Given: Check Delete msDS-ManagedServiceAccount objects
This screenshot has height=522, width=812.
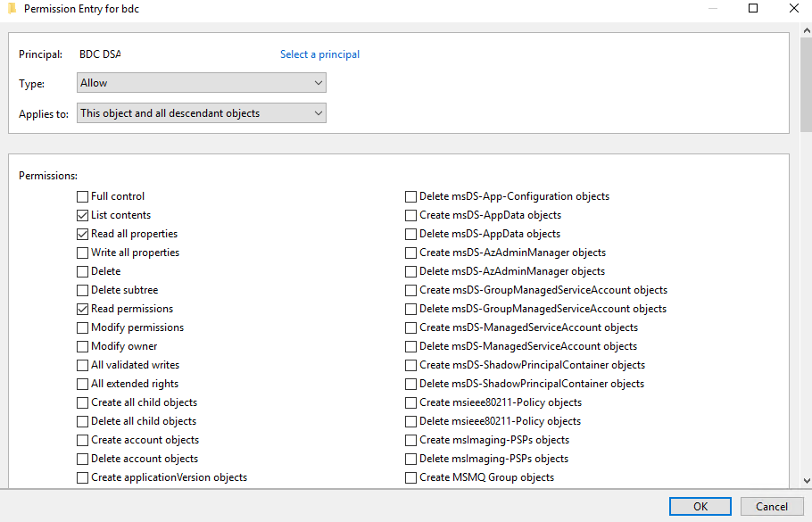Looking at the screenshot, I should [411, 346].
